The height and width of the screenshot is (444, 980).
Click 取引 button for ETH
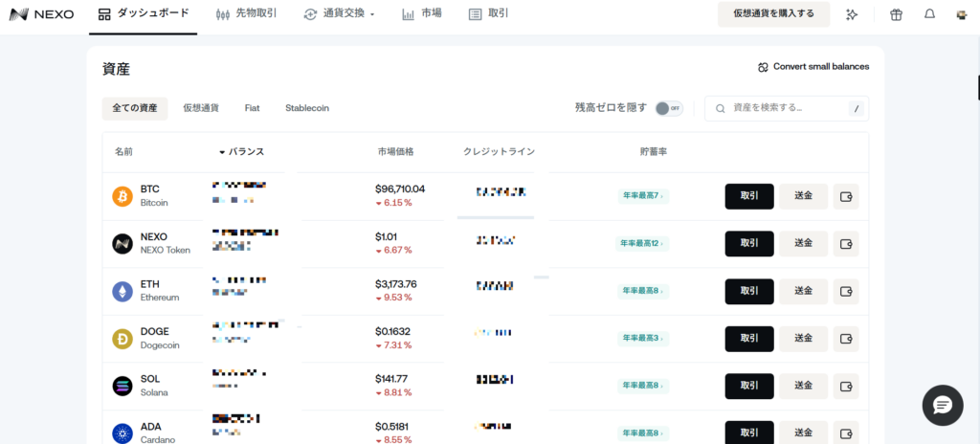tap(749, 292)
